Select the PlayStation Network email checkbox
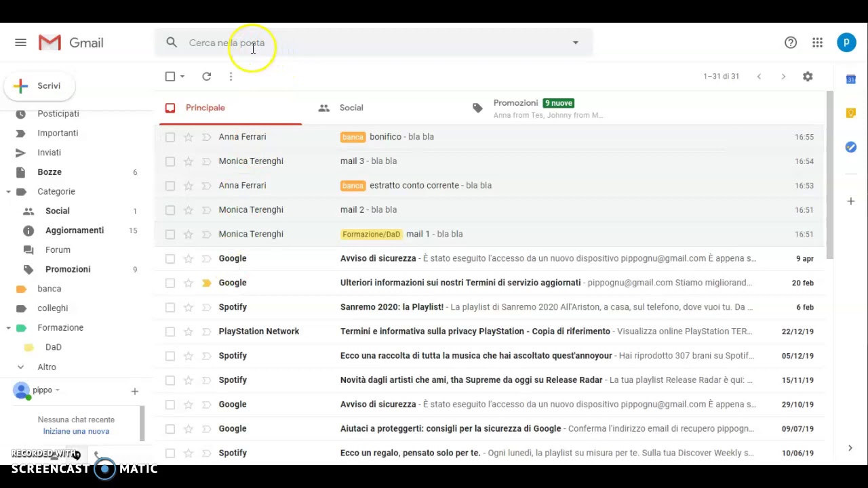Viewport: 868px width, 488px height. click(170, 331)
